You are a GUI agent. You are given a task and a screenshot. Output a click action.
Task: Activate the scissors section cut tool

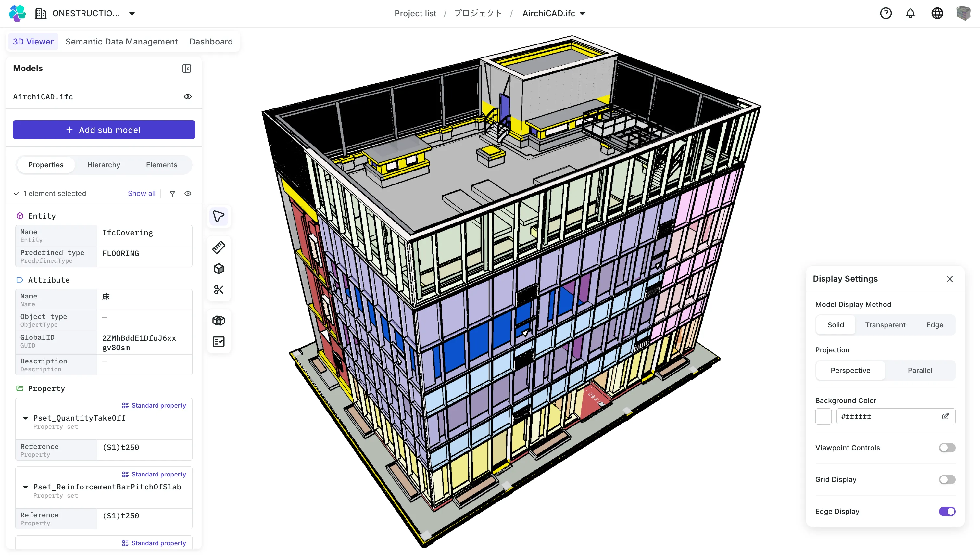pos(219,290)
